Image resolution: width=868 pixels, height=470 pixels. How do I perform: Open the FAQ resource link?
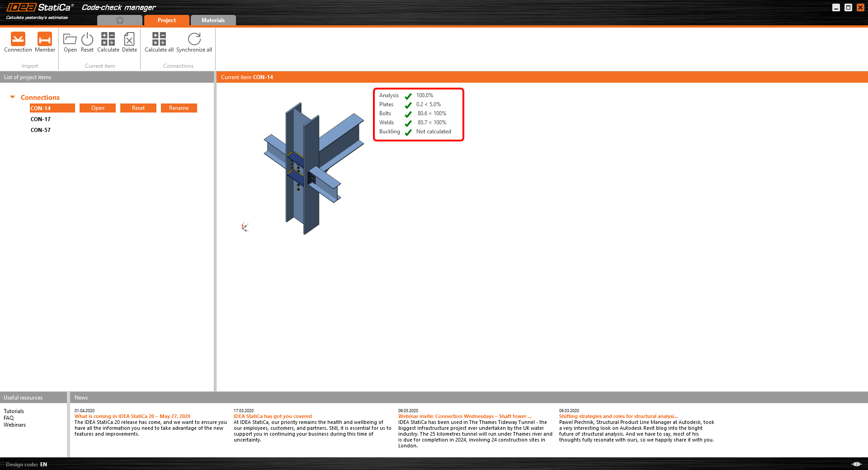(9, 418)
